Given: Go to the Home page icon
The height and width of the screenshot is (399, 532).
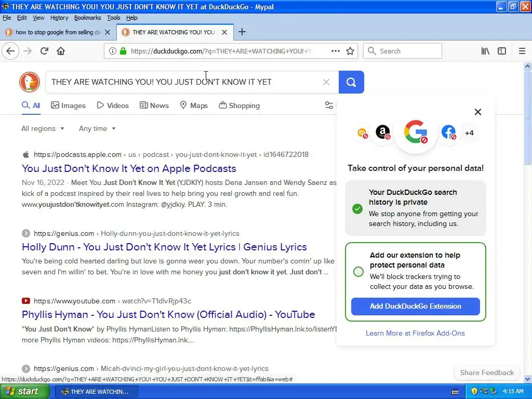Looking at the screenshot, I should pyautogui.click(x=61, y=51).
